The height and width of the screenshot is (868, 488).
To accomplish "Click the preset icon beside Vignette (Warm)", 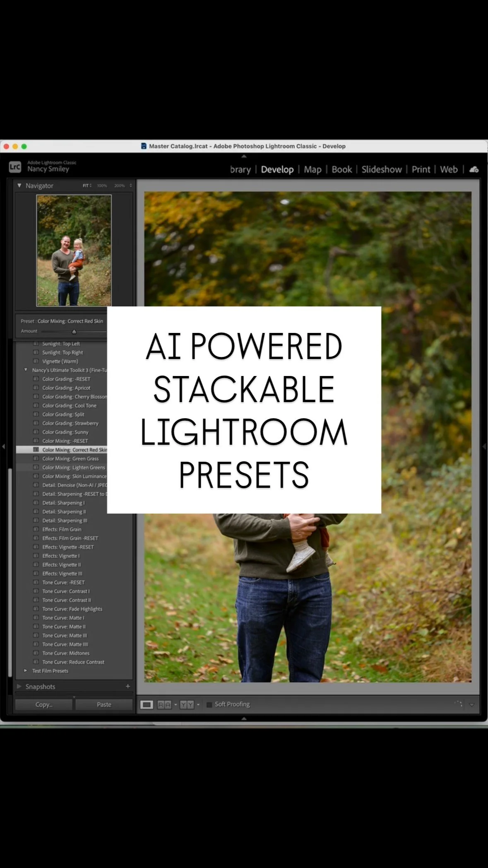I will pyautogui.click(x=36, y=362).
